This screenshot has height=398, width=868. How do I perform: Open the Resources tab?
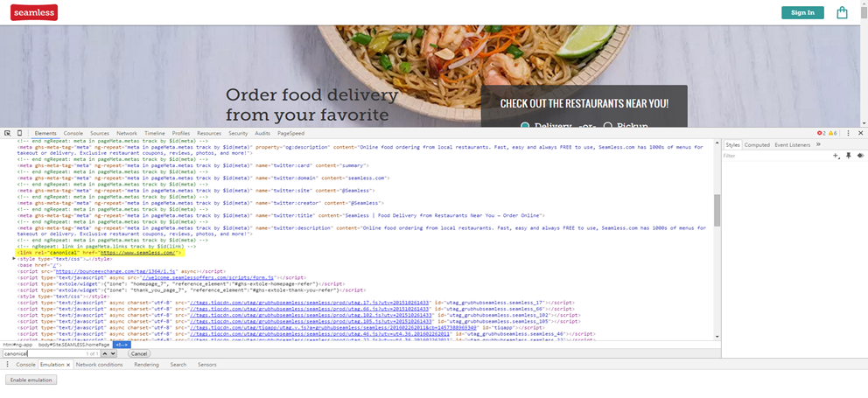tap(209, 134)
